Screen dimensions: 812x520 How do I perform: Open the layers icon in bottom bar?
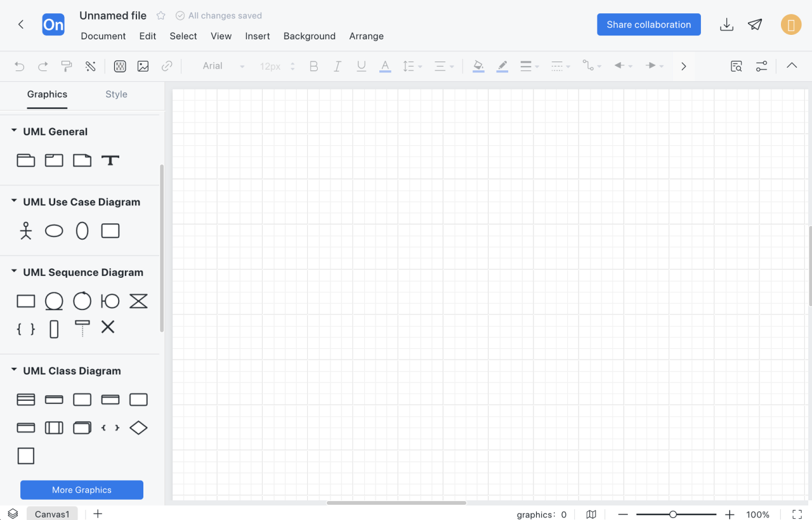[x=13, y=514]
